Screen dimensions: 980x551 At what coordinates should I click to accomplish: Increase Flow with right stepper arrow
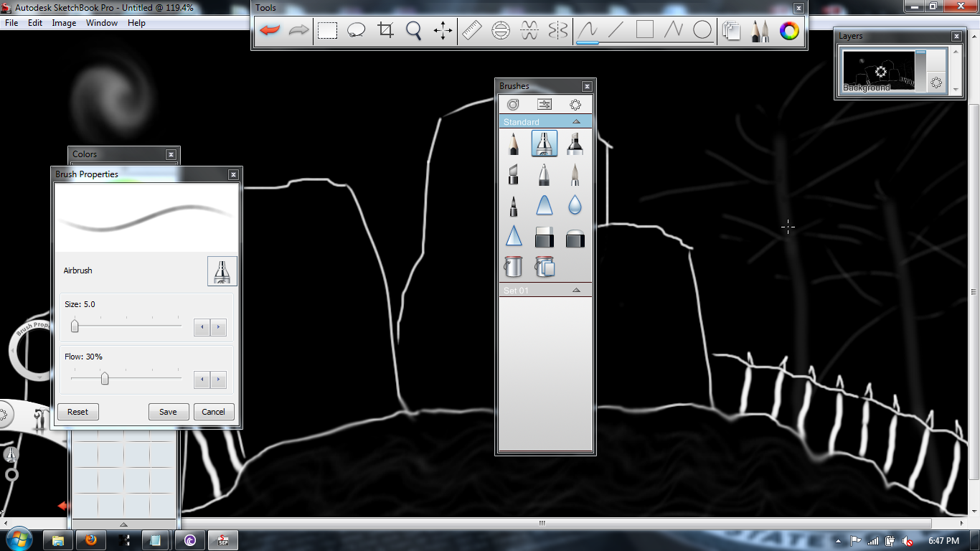219,380
